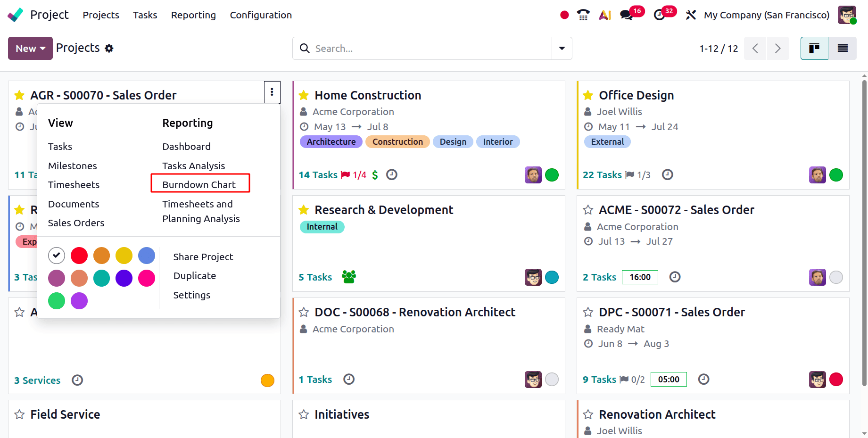Image resolution: width=868 pixels, height=438 pixels.
Task: Unfavorite the Office Design star
Action: coord(588,95)
